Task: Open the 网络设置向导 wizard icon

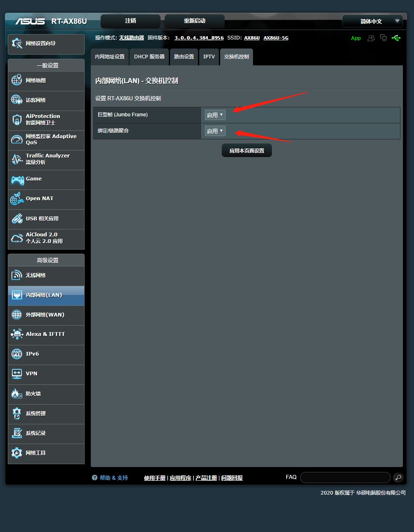Action: [17, 44]
